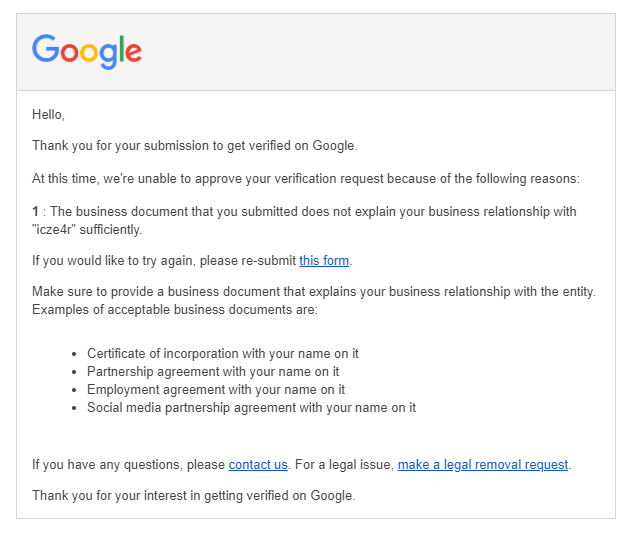Click the "Certificate of incorporation" bullet item
The image size is (631, 537).
[x=223, y=353]
